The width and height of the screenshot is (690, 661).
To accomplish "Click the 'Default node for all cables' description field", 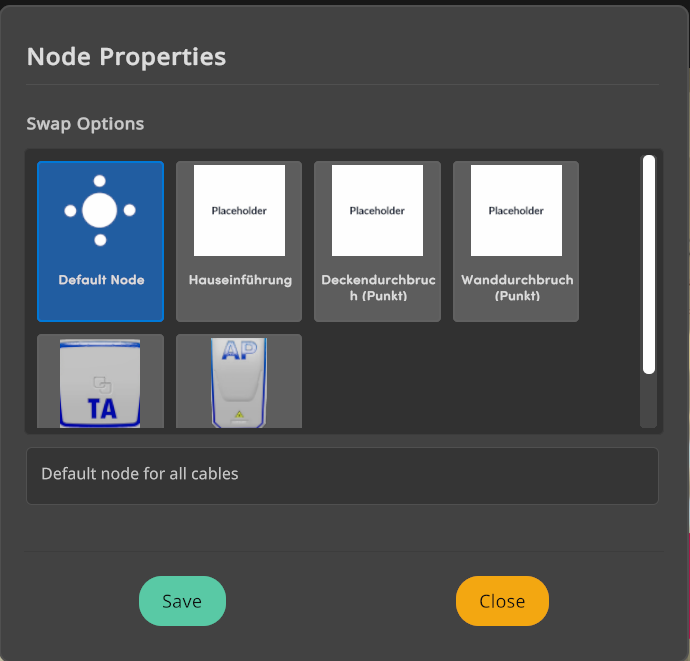I will (342, 475).
